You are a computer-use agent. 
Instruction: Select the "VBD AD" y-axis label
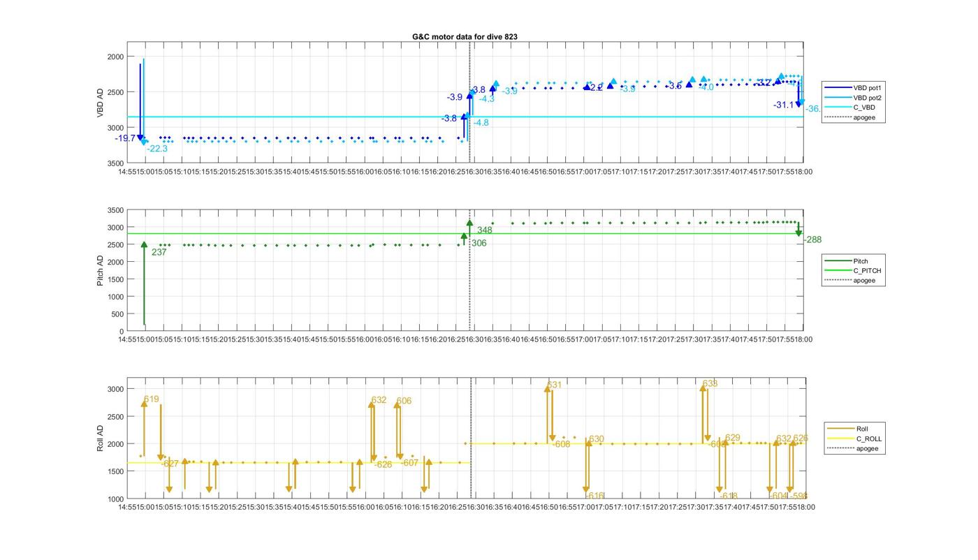(x=101, y=103)
